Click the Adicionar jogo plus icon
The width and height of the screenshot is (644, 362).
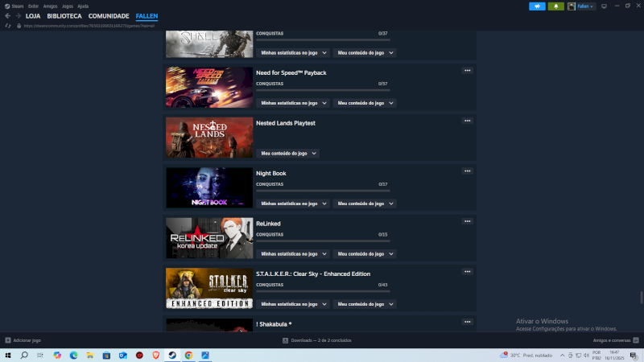[8, 340]
